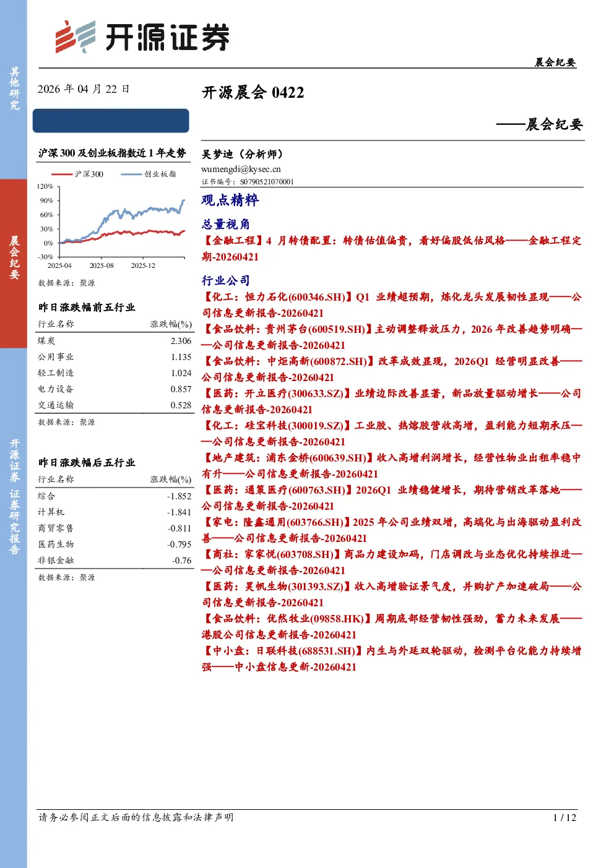Click the 开源证券 证券研究报告 side label
Viewport: 614px width, 868px height.
14,496
